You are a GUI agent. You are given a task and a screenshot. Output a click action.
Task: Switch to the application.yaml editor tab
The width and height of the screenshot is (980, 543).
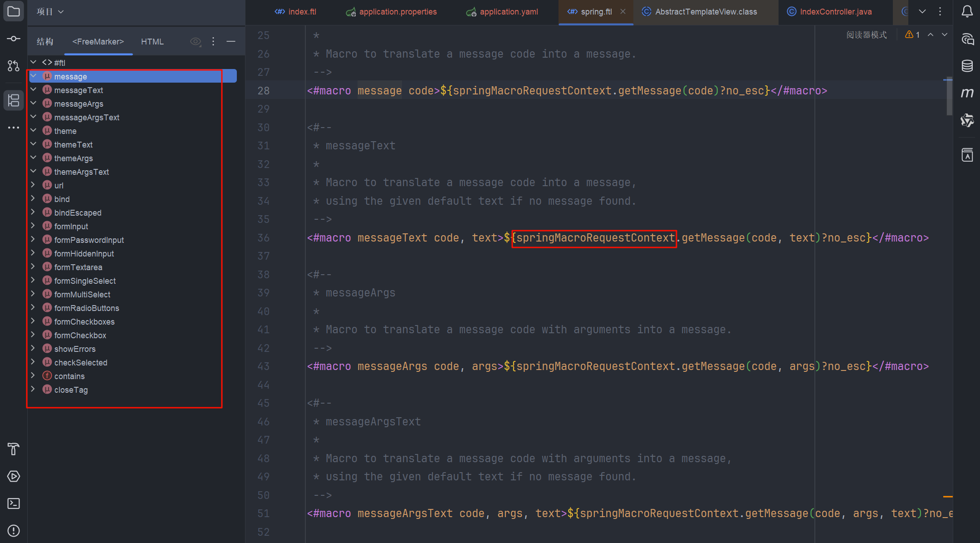[508, 12]
